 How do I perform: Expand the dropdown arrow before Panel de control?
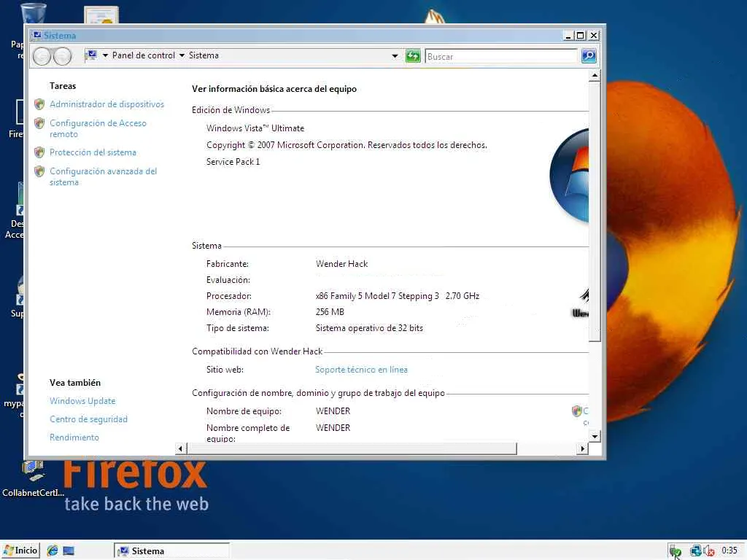[105, 55]
